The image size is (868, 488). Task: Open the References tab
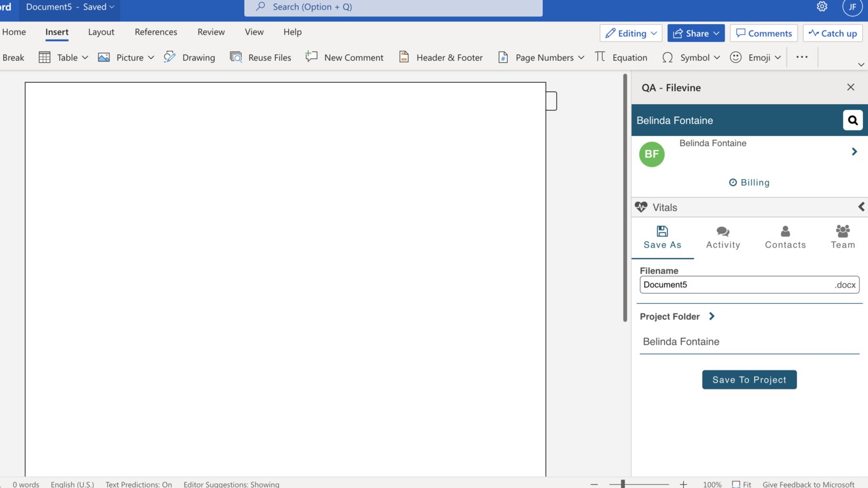click(x=156, y=32)
